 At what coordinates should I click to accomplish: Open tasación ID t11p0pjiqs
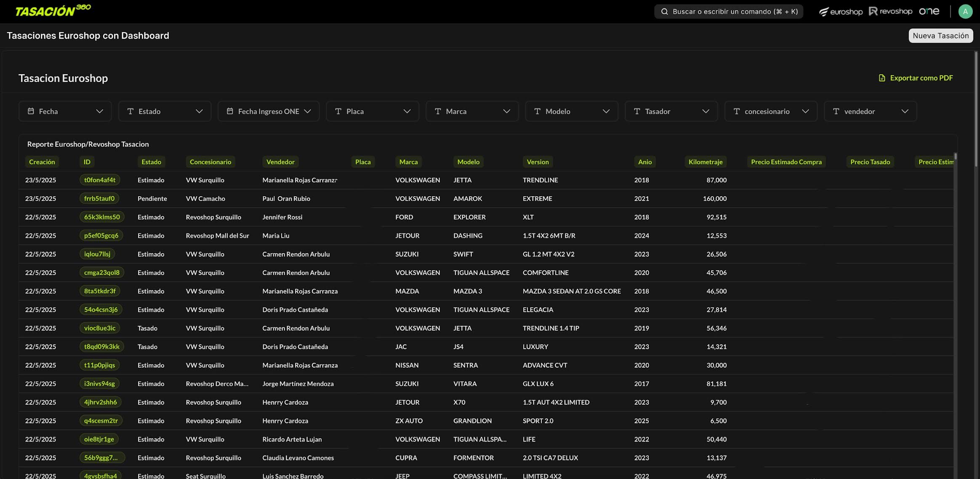99,365
